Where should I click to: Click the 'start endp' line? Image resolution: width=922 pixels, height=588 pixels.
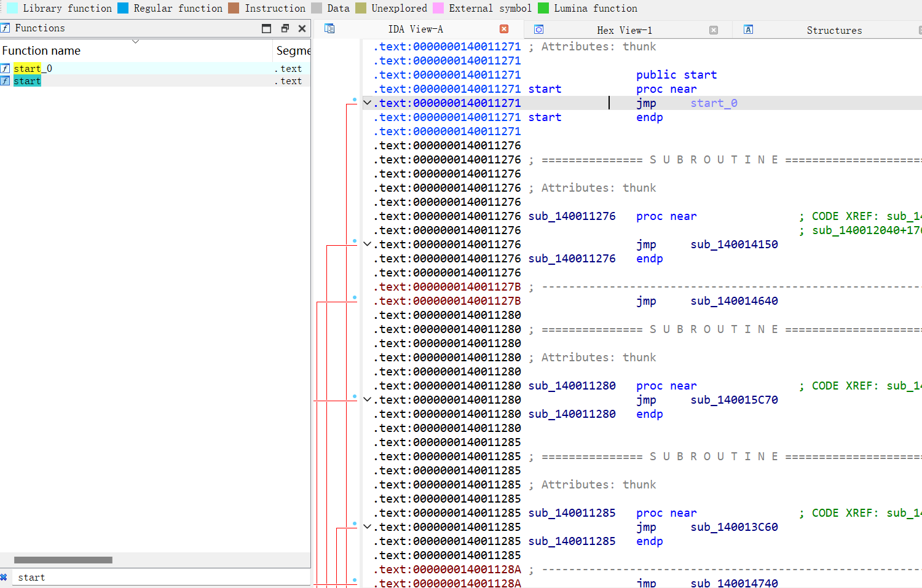click(x=596, y=117)
